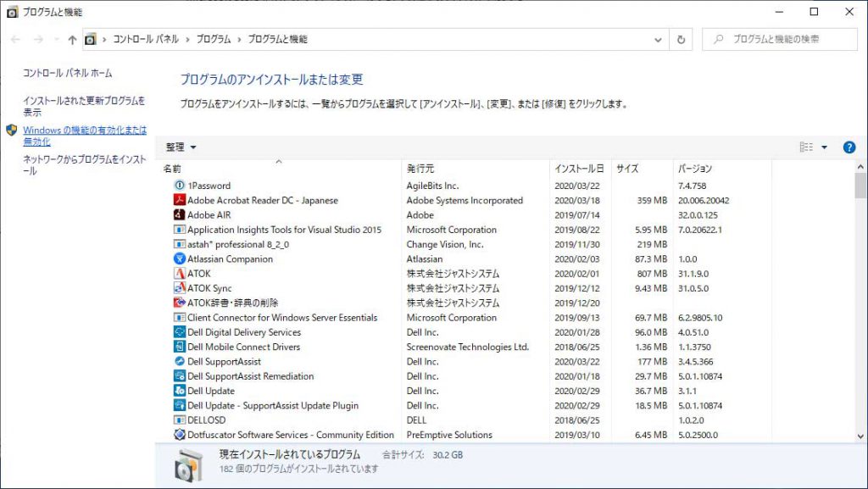Click publisher PreEmptive Solutions
The width and height of the screenshot is (868, 489).
coord(449,434)
